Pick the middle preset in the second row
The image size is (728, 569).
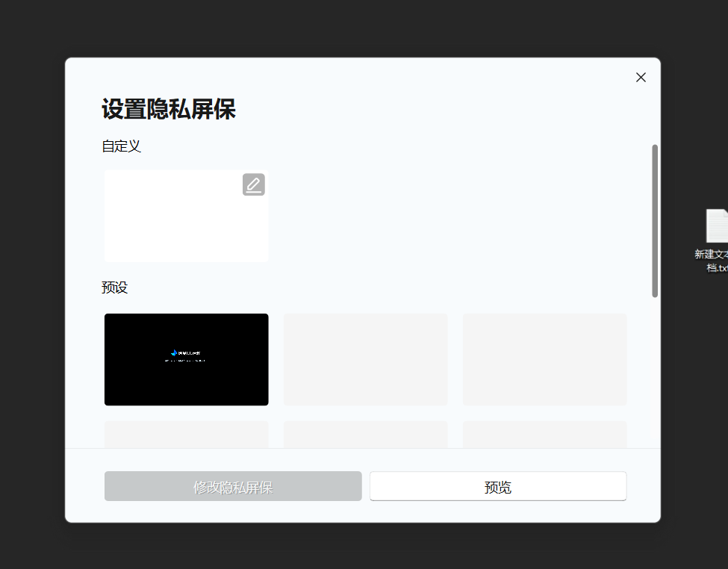[x=365, y=435]
